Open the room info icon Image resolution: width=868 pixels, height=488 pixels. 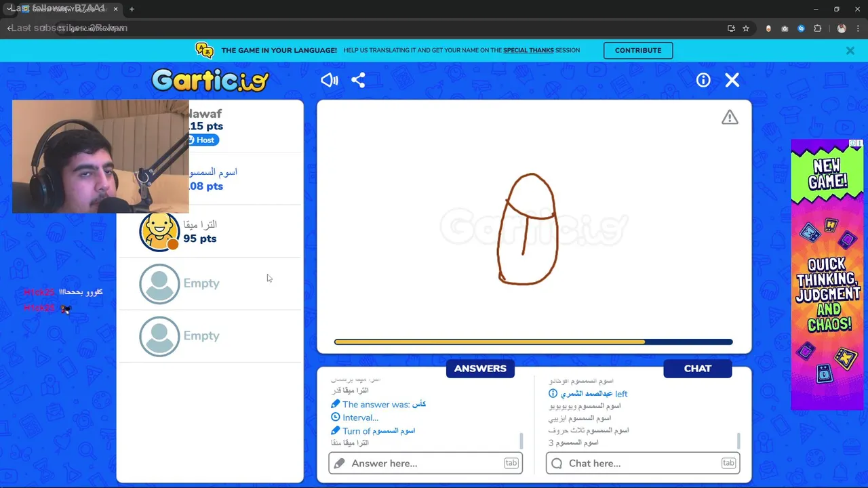tap(703, 80)
